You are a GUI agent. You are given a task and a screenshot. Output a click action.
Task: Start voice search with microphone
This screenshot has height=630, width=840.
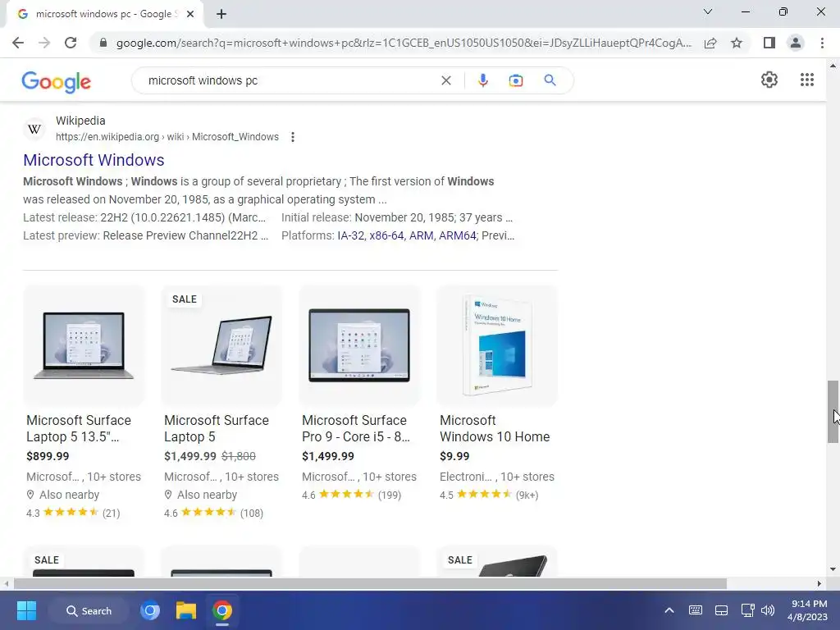coord(482,80)
